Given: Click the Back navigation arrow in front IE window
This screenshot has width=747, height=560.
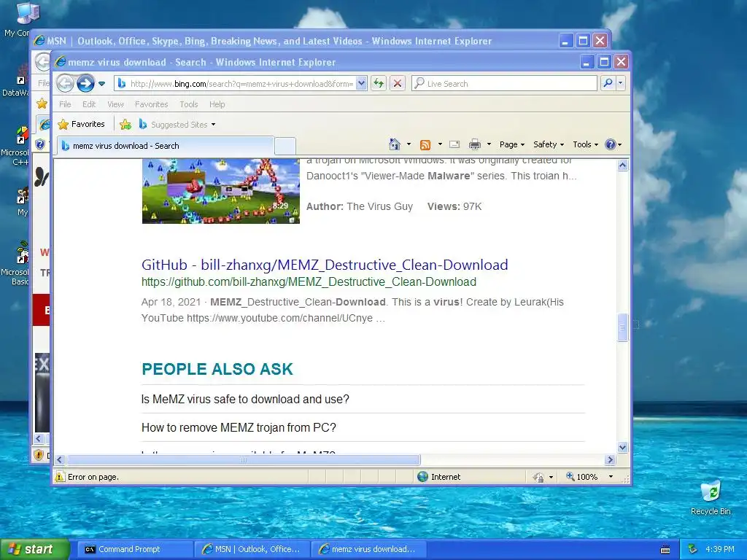Looking at the screenshot, I should pos(65,84).
